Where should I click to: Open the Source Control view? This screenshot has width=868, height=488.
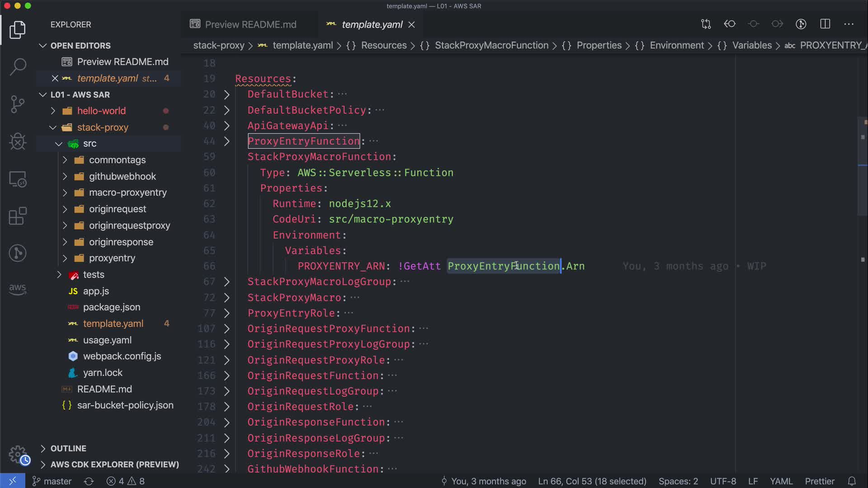pyautogui.click(x=18, y=104)
